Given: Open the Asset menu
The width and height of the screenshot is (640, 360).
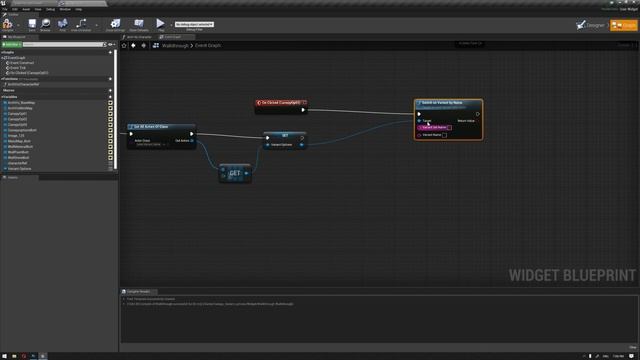Looking at the screenshot, I should (x=26, y=9).
